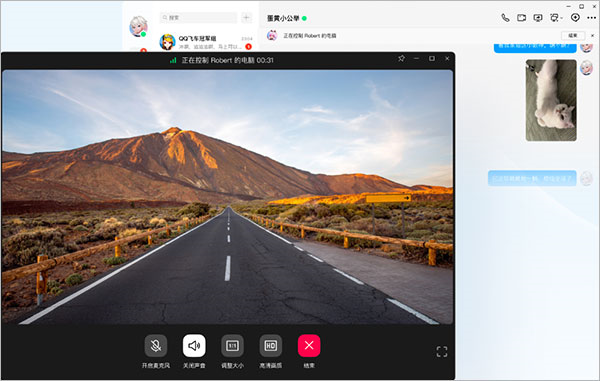Open the QQ飞车冠军组 group chat
The height and width of the screenshot is (381, 600).
206,42
